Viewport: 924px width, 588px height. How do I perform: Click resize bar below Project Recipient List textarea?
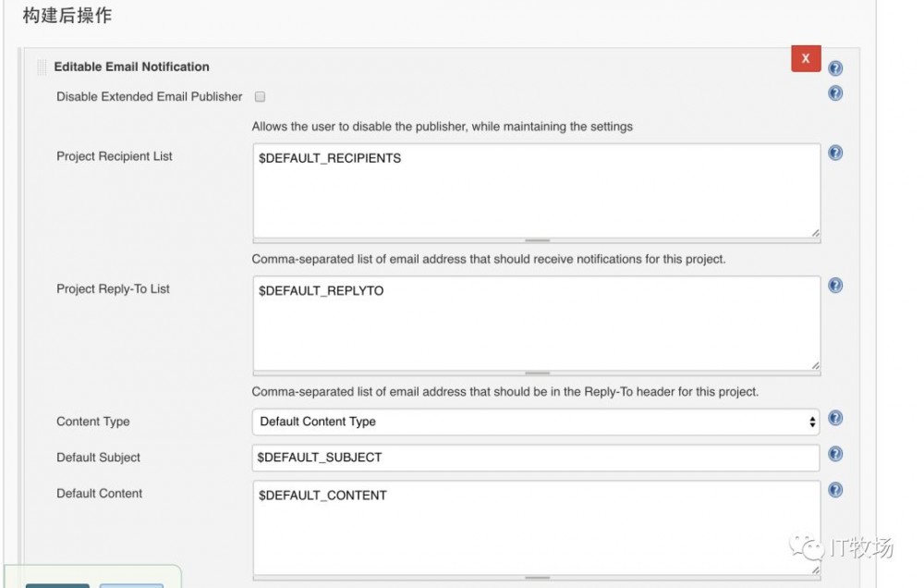pyautogui.click(x=537, y=240)
